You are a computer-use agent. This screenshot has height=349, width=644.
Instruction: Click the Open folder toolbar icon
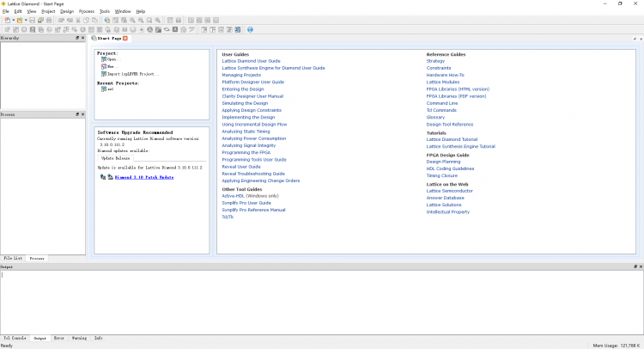point(19,20)
